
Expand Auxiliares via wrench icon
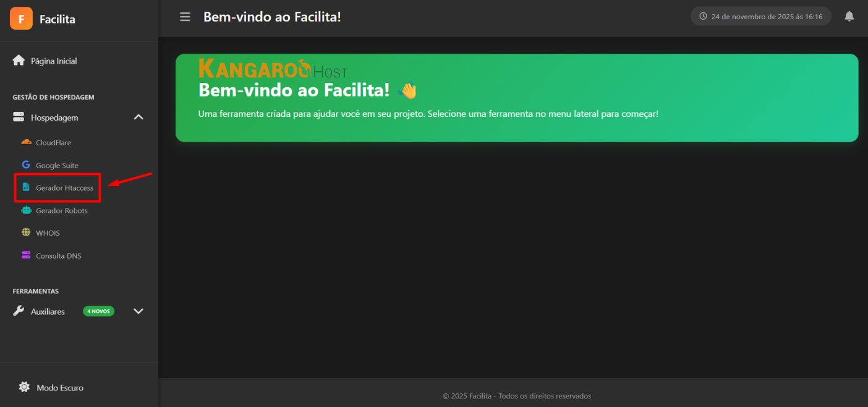(x=19, y=311)
